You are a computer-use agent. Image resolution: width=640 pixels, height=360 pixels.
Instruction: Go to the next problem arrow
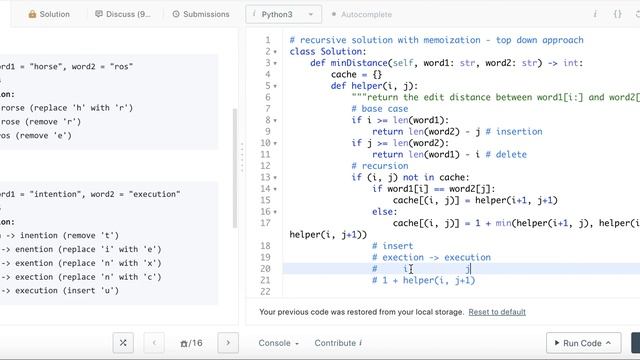pos(228,343)
